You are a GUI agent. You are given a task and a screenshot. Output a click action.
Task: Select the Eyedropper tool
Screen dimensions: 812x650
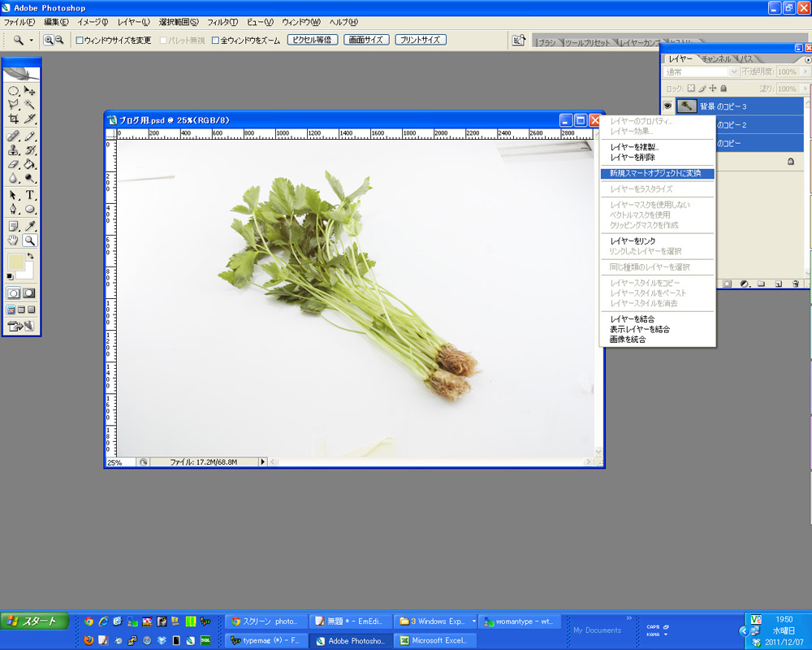(x=29, y=227)
